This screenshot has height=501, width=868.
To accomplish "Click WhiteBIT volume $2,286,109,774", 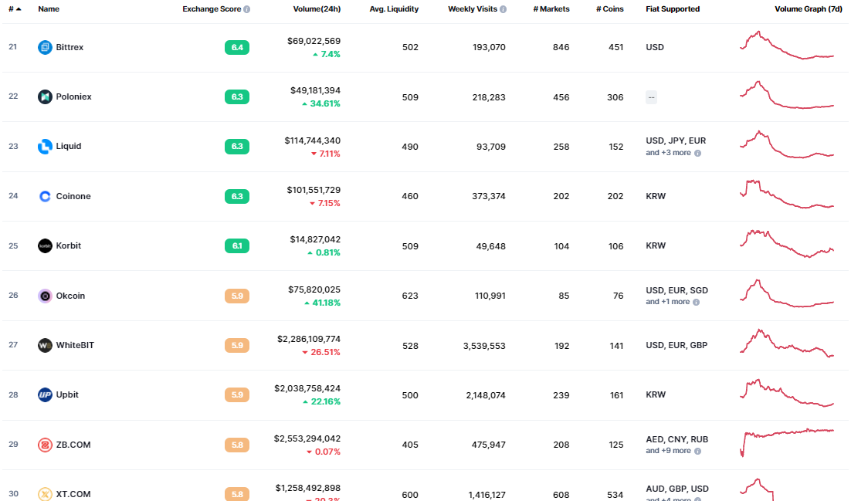I will point(309,339).
